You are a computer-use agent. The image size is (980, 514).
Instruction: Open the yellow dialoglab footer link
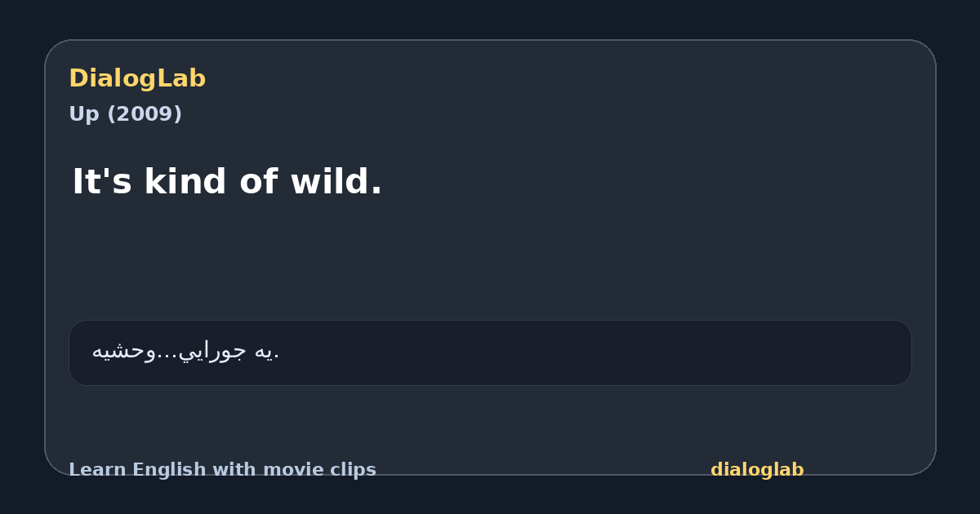(x=757, y=470)
